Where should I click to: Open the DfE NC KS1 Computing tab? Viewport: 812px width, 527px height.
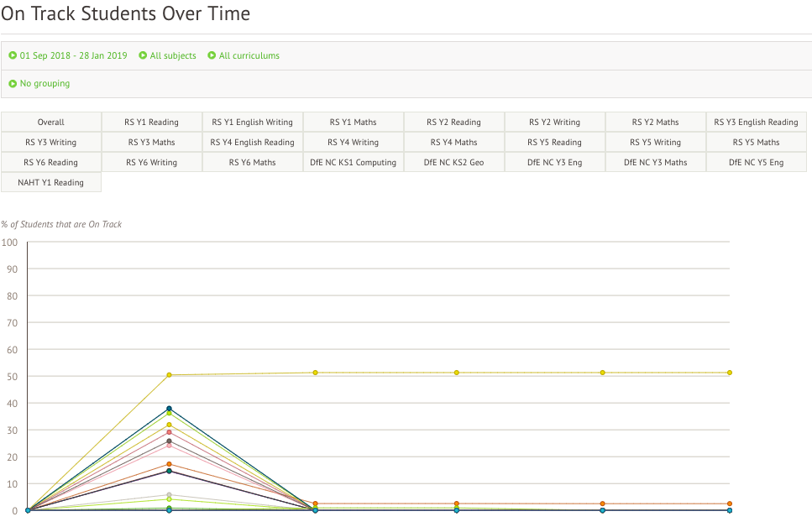point(354,163)
